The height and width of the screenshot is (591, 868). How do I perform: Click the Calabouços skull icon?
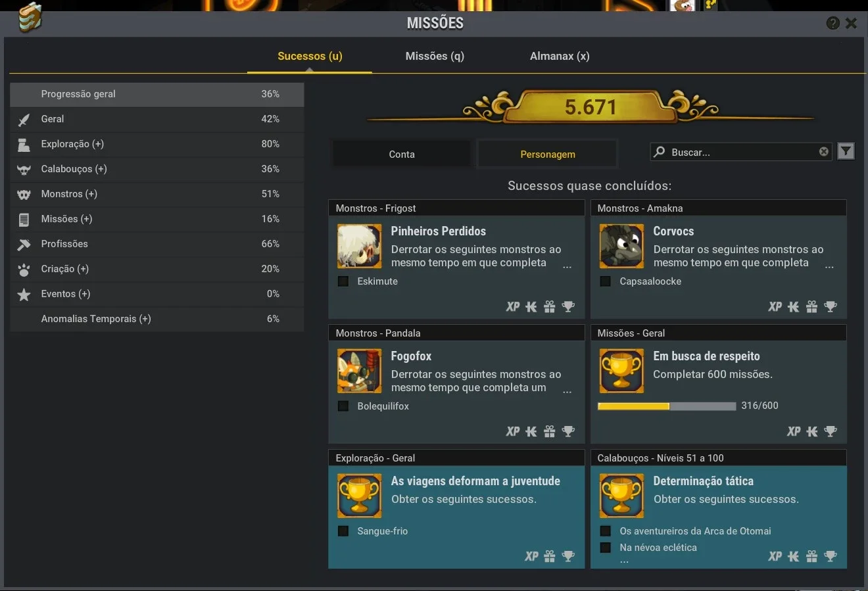click(24, 170)
